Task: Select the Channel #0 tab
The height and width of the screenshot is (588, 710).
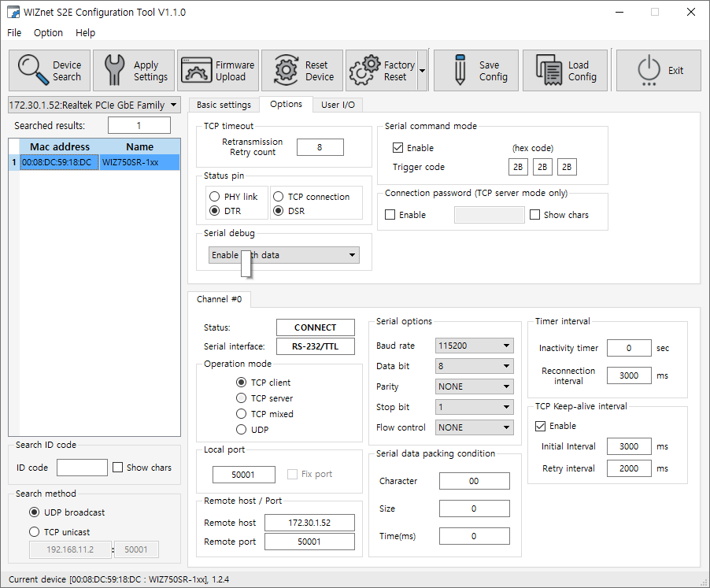Action: tap(219, 299)
